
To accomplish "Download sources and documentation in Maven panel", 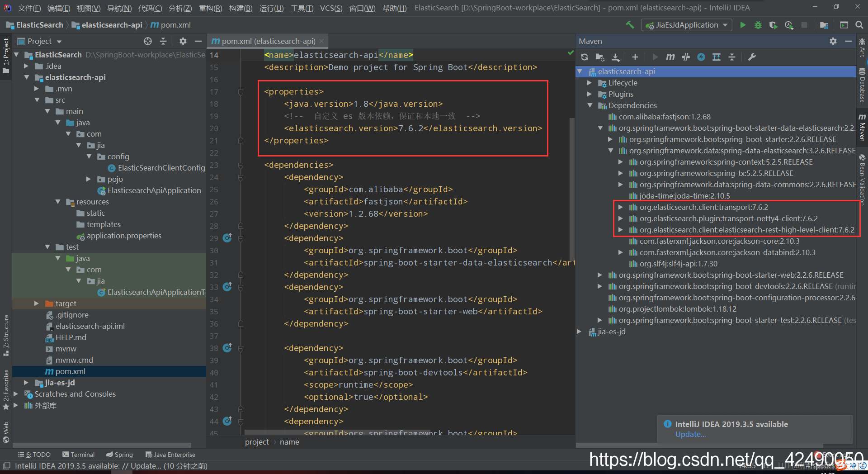I will tap(616, 57).
